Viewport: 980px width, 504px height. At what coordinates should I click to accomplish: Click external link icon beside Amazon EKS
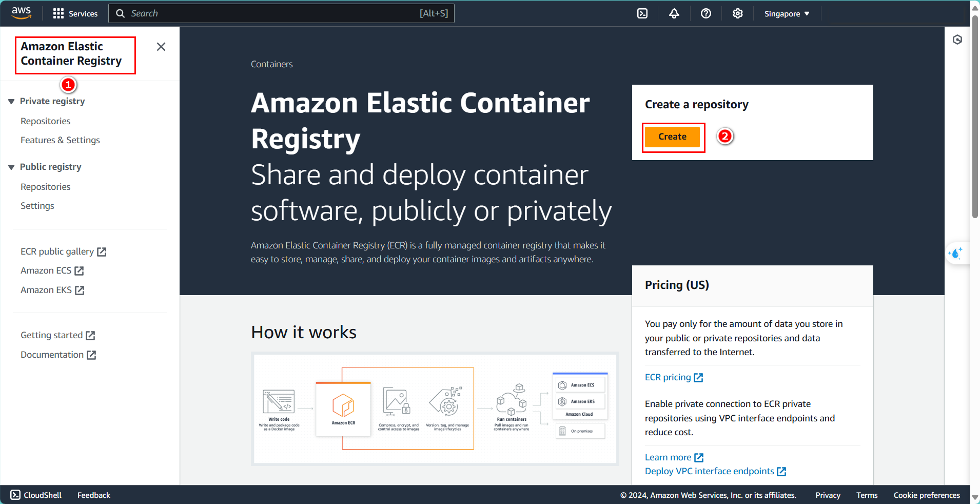point(80,290)
